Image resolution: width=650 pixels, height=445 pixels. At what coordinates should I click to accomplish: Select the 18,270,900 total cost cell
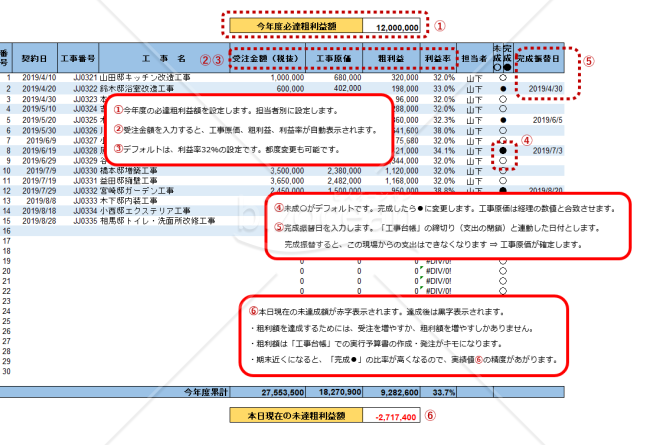tap(334, 392)
